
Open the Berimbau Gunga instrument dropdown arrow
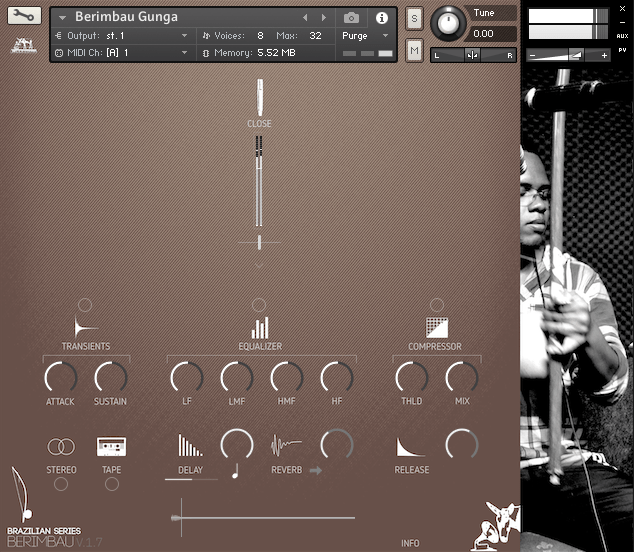click(62, 18)
